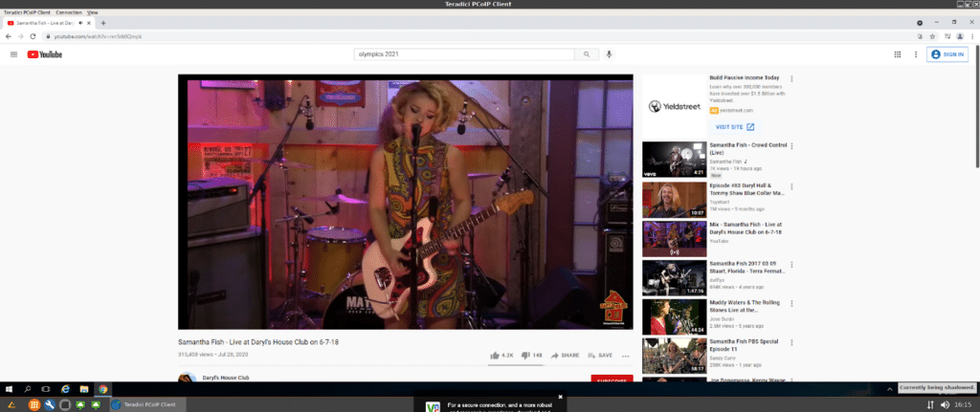Open Yieldstreet ad logo thumbnail
The image size is (980, 412).
pos(675,106)
